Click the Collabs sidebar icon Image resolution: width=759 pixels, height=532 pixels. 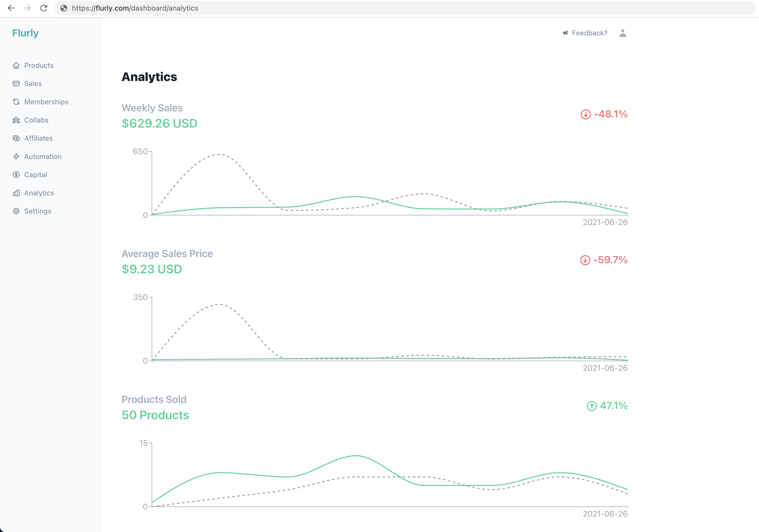(x=16, y=120)
